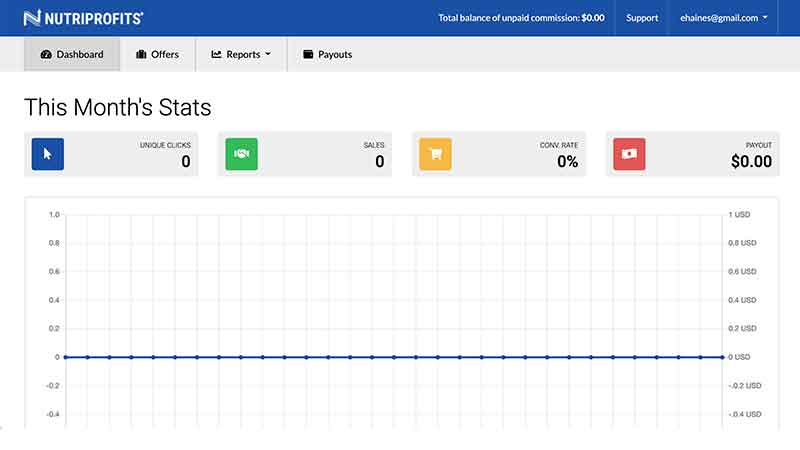The image size is (800, 450).
Task: Click the green Sales handshake icon
Action: (x=242, y=154)
